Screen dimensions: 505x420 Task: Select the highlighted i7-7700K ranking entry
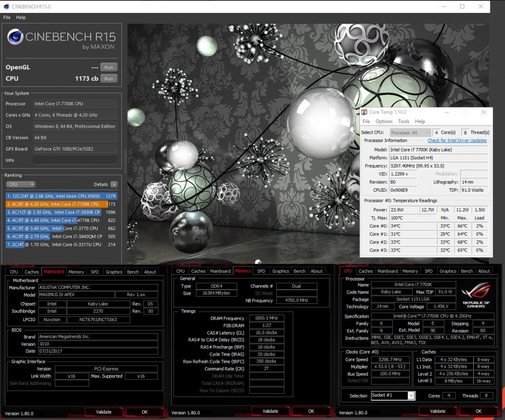(x=61, y=204)
